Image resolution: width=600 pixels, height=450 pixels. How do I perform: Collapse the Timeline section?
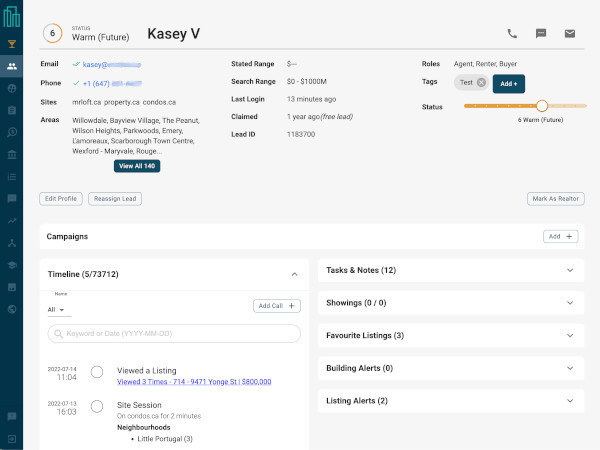click(294, 273)
